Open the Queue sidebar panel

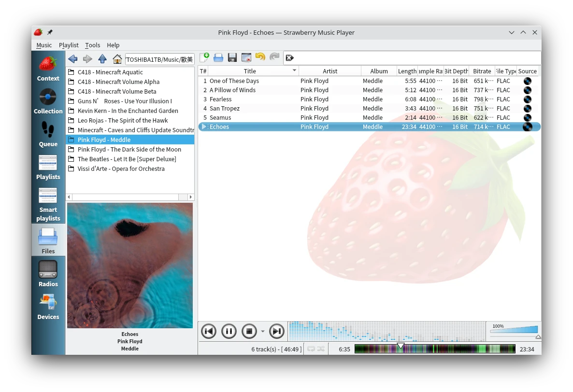pos(48,134)
